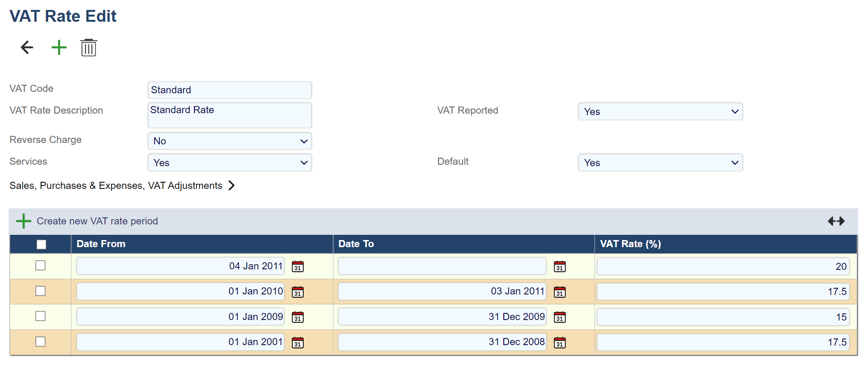
Task: Open the VAT Reported dropdown
Action: click(660, 112)
